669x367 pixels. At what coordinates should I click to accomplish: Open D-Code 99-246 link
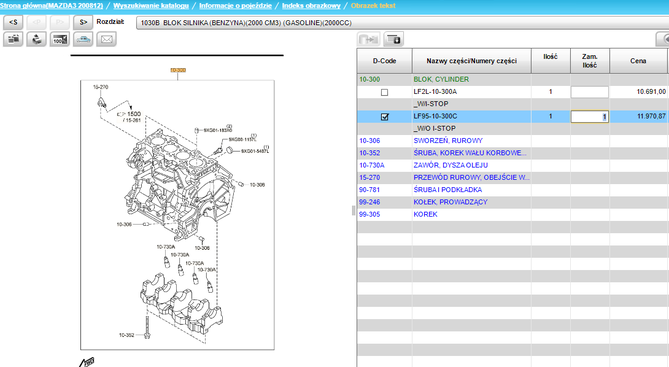(369, 202)
